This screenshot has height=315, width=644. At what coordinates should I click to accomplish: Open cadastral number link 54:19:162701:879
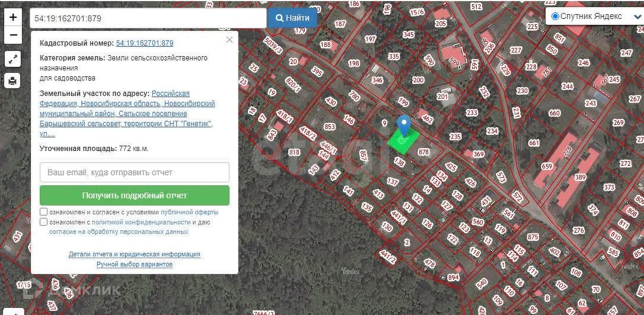(x=145, y=43)
